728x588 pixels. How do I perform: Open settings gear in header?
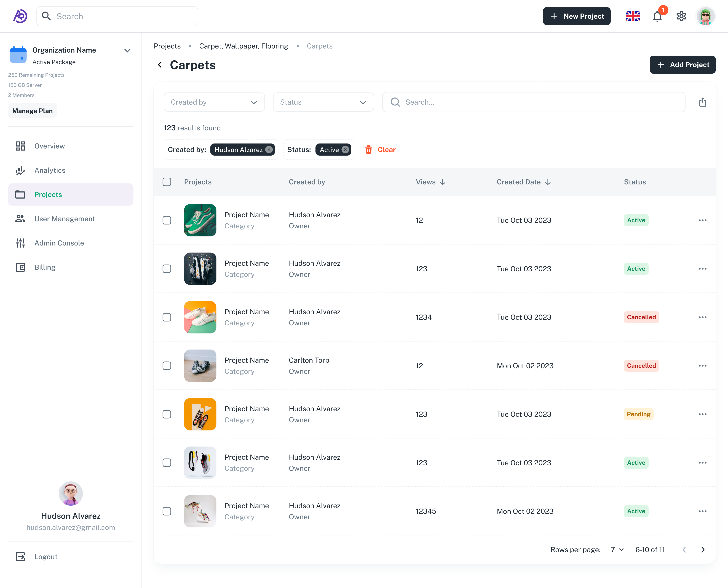(681, 16)
